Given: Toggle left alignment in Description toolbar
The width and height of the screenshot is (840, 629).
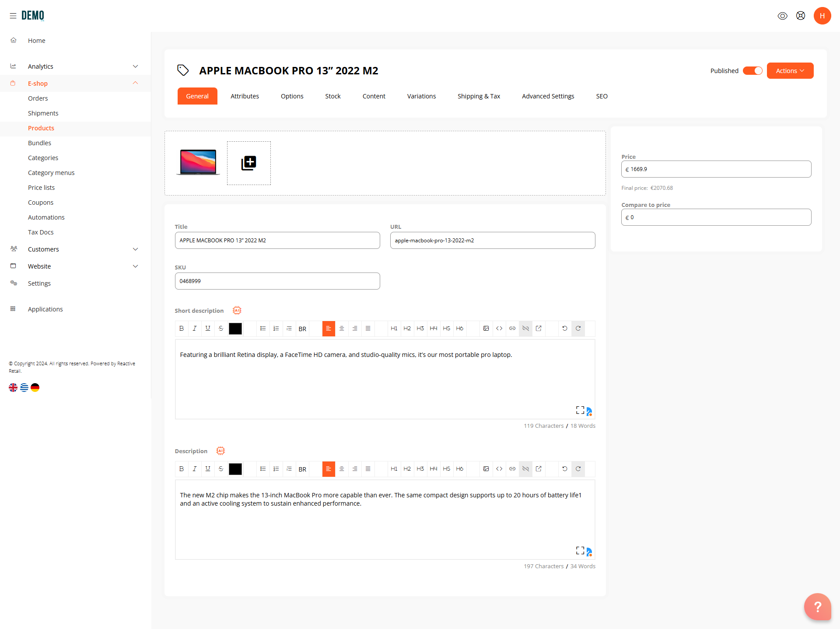Looking at the screenshot, I should [x=329, y=469].
